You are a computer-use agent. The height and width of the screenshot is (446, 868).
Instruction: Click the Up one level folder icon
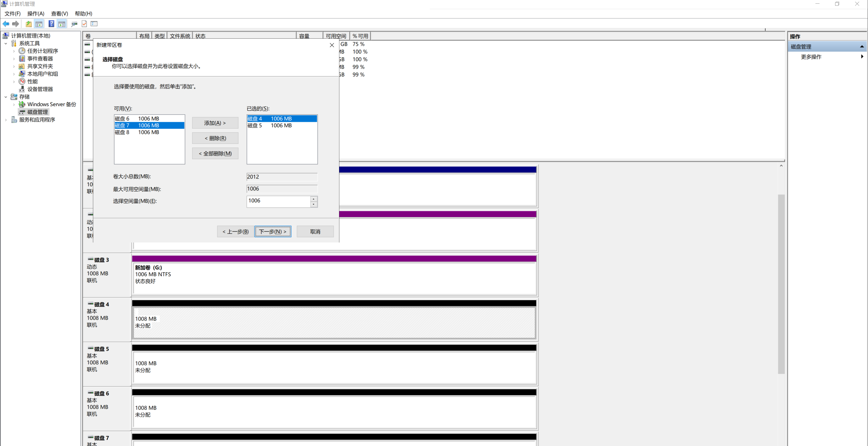point(28,24)
